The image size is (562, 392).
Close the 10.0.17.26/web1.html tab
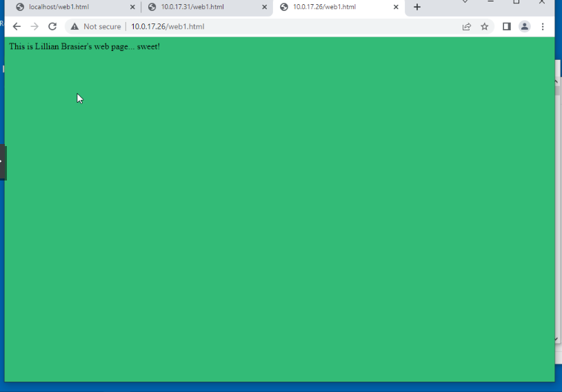396,8
